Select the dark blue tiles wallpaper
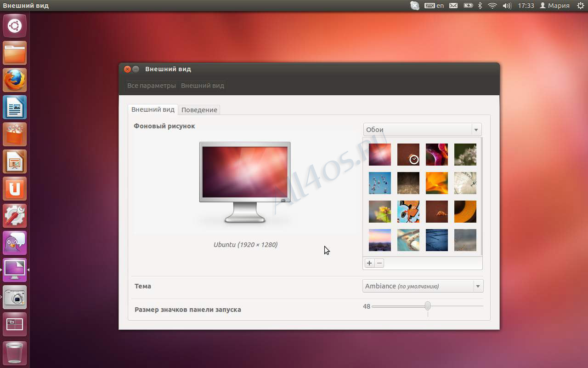Image resolution: width=588 pixels, height=368 pixels. tap(437, 240)
